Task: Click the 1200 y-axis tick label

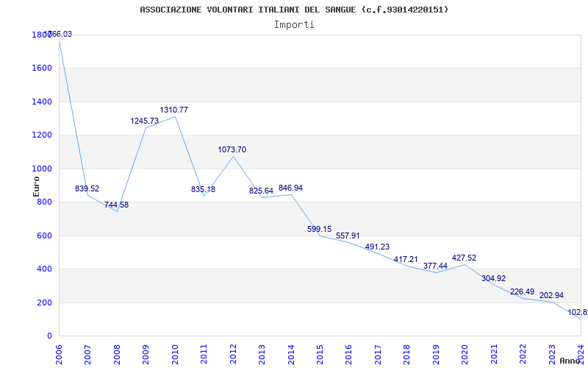Action: [43, 135]
